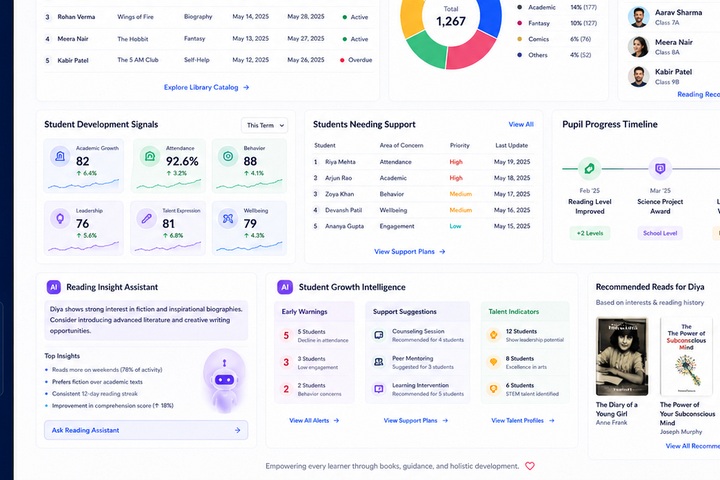Click the Counseling Session icon
Image resolution: width=720 pixels, height=480 pixels.
tap(379, 335)
